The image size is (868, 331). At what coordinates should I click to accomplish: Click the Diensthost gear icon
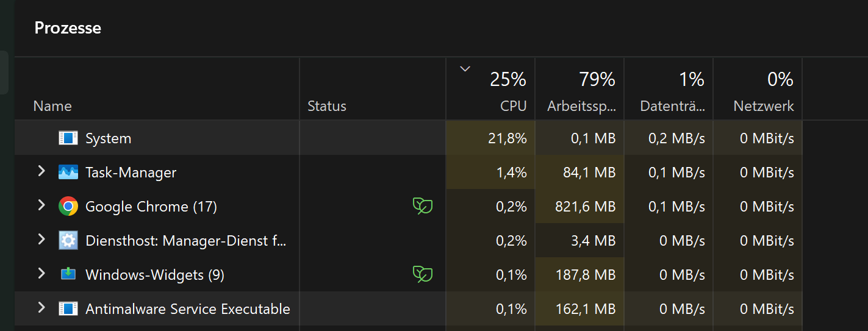point(68,241)
